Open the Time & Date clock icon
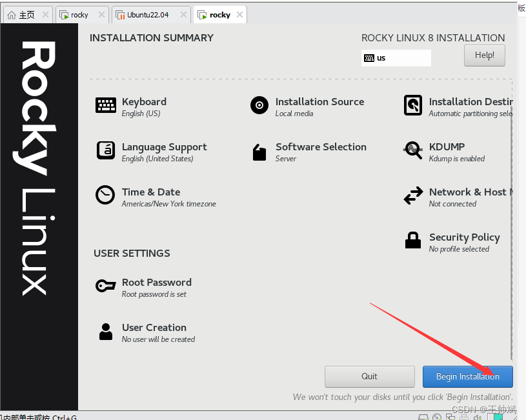The height and width of the screenshot is (420, 526). pyautogui.click(x=105, y=195)
